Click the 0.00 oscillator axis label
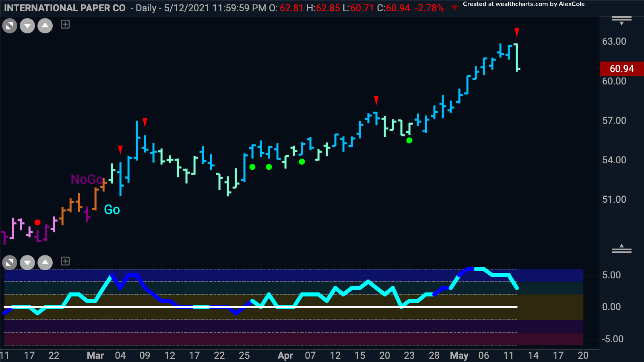 click(611, 307)
